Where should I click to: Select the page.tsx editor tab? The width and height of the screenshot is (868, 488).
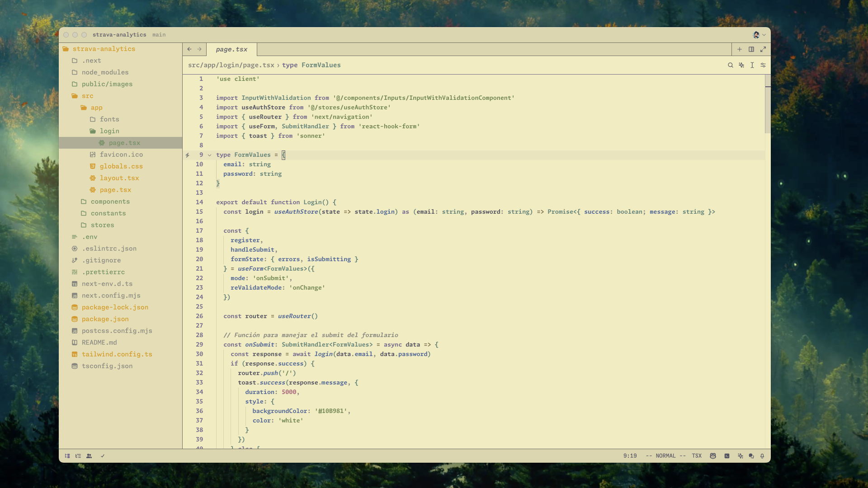pyautogui.click(x=231, y=49)
